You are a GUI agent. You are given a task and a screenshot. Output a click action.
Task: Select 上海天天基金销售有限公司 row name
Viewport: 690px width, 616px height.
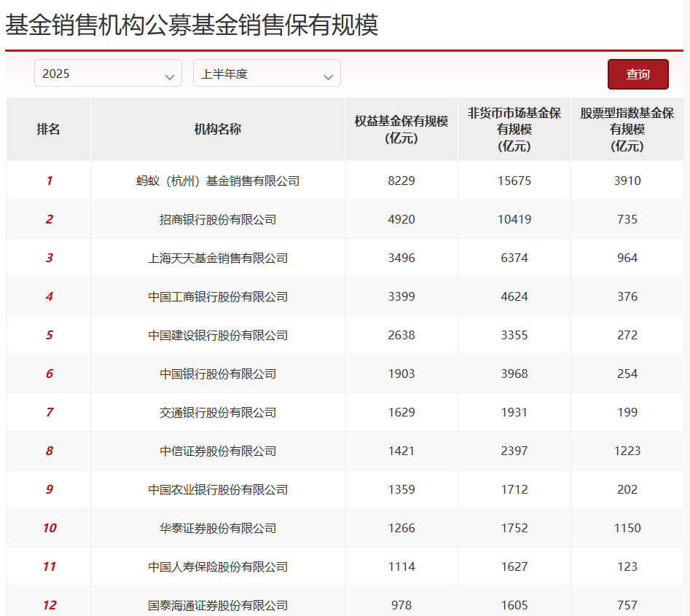tap(217, 258)
